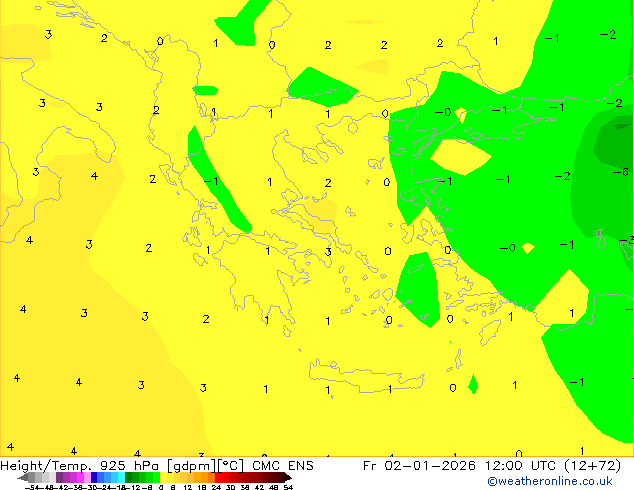
Task: Click the dark blue legend color swatch
Action: (x=94, y=477)
